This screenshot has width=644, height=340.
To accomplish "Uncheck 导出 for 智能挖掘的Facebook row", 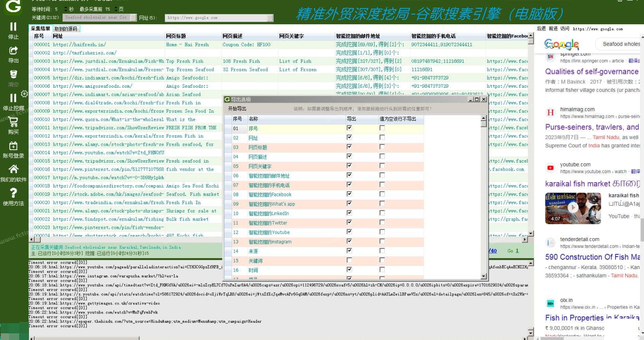I will point(349,194).
